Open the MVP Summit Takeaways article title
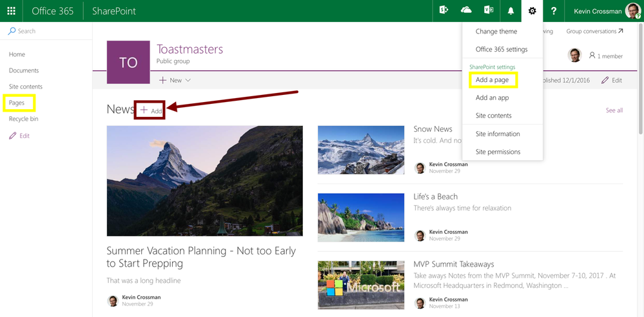The height and width of the screenshot is (317, 644). pos(454,264)
